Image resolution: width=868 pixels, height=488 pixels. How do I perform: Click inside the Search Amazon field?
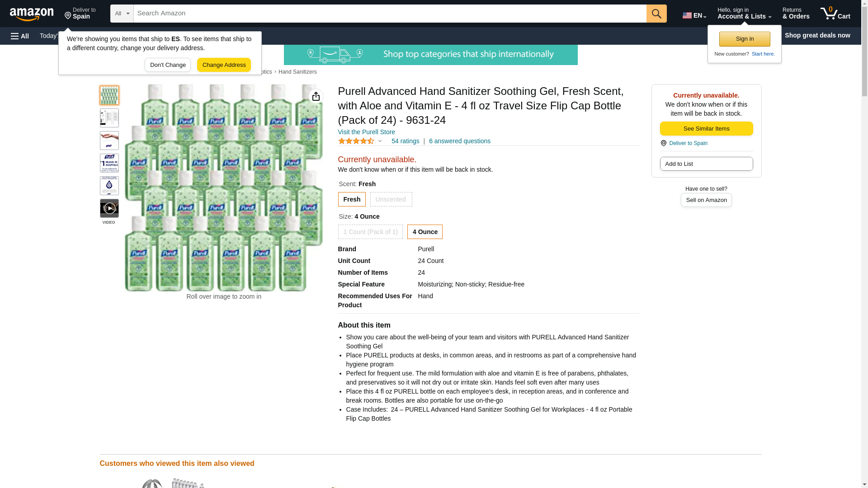pos(390,14)
